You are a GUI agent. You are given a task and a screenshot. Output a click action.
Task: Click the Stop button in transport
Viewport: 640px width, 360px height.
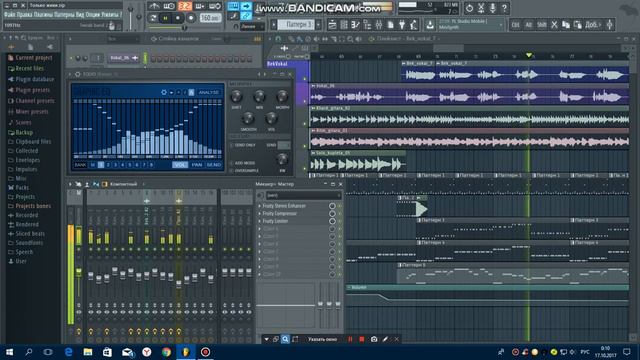coord(178,18)
